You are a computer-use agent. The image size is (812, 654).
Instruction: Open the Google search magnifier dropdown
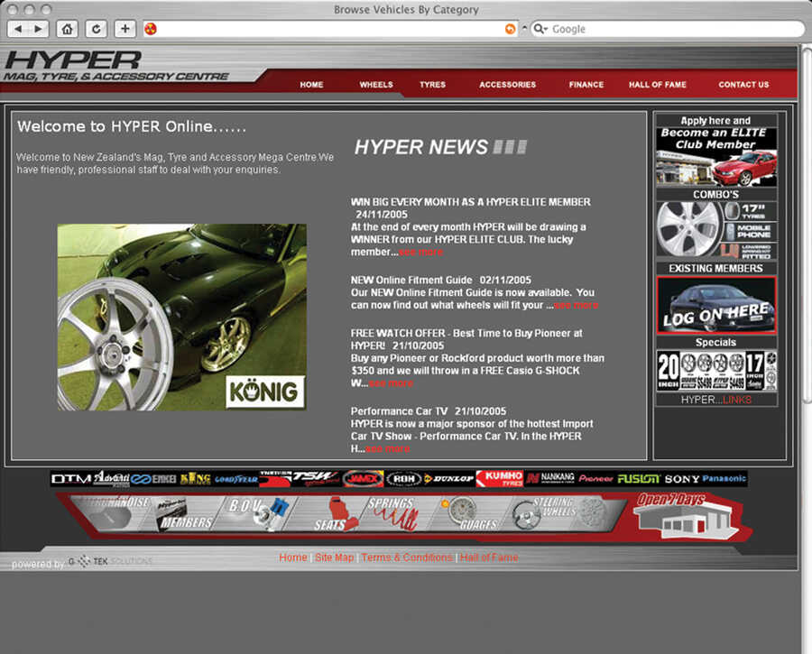click(x=540, y=29)
